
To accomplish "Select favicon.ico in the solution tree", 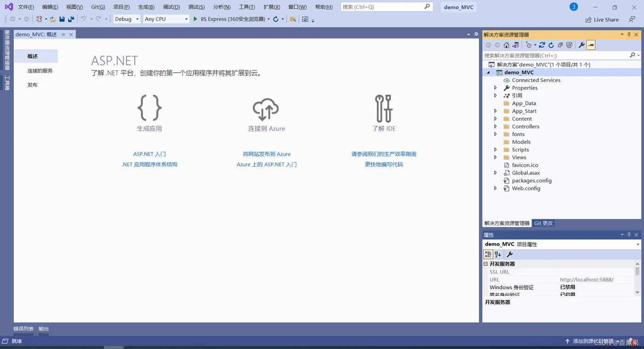I will click(525, 165).
